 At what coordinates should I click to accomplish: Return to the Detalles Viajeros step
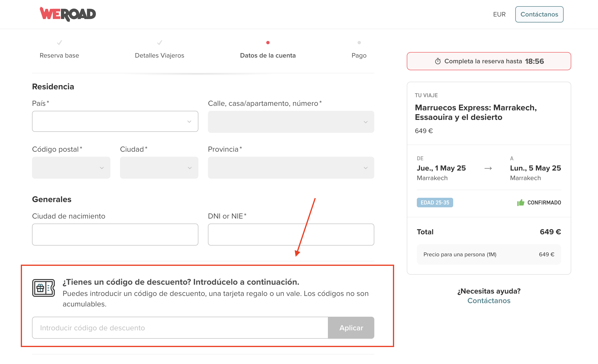click(x=159, y=55)
